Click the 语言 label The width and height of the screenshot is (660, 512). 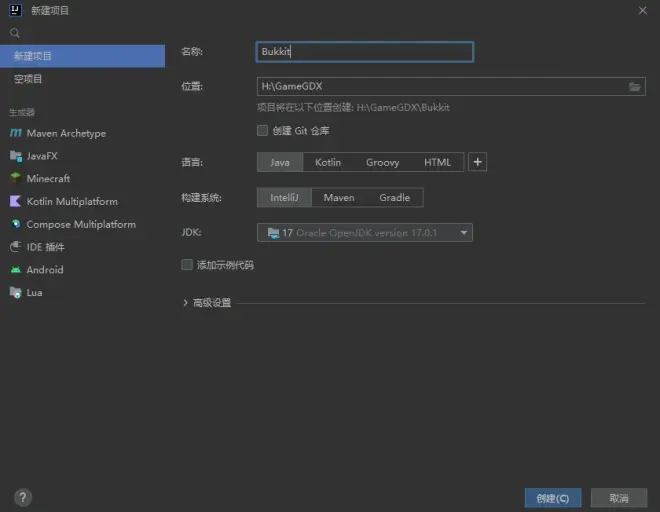[x=192, y=162]
